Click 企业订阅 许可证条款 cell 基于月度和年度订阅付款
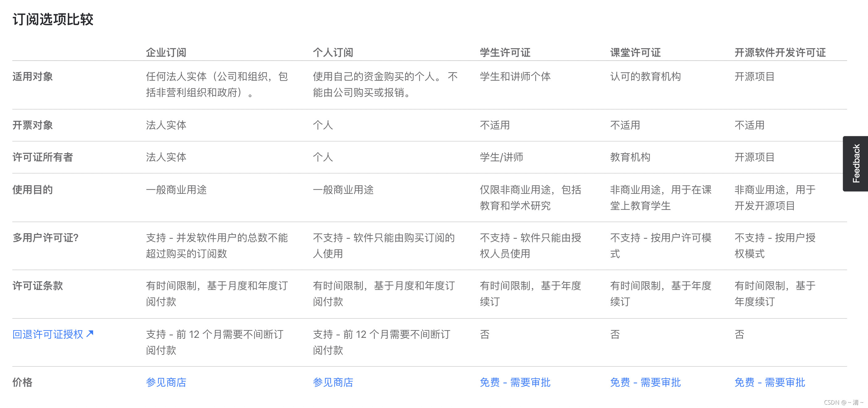 coord(217,294)
